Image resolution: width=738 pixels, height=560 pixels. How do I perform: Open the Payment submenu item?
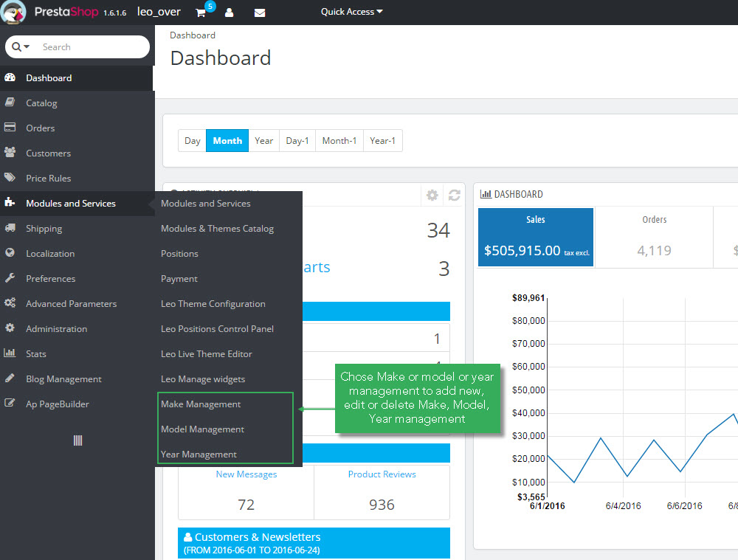tap(179, 279)
